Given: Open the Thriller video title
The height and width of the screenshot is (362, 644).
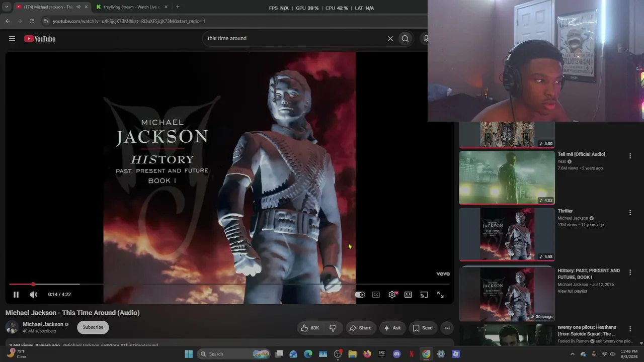Looking at the screenshot, I should [x=565, y=211].
